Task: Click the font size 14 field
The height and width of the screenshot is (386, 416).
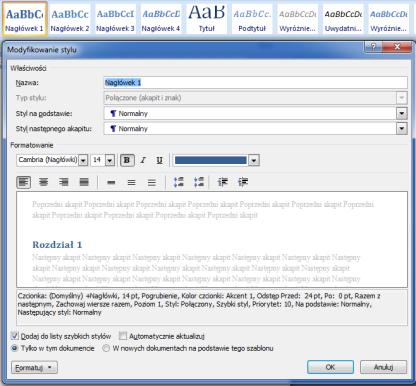Action: (x=98, y=160)
